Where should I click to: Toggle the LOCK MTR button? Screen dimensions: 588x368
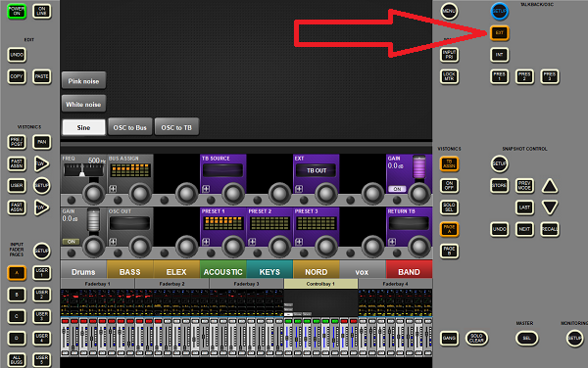click(x=449, y=76)
